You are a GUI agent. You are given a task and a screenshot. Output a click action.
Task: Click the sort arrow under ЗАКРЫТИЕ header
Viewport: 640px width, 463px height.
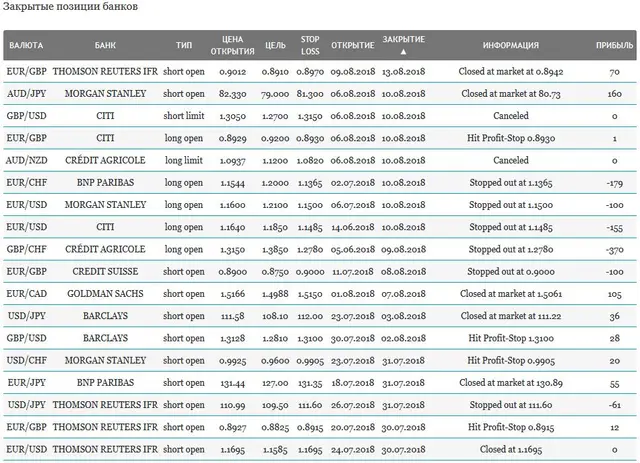coord(403,51)
